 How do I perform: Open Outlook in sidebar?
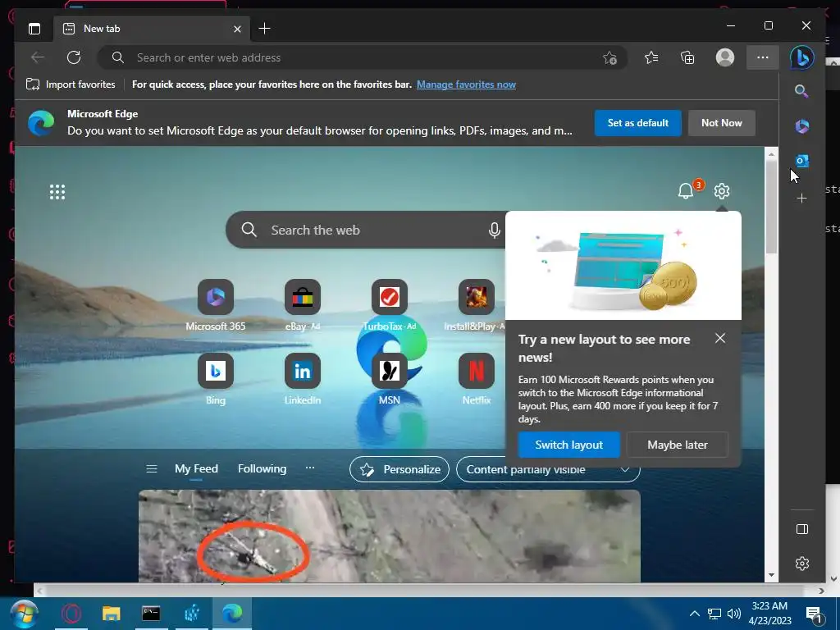click(802, 160)
